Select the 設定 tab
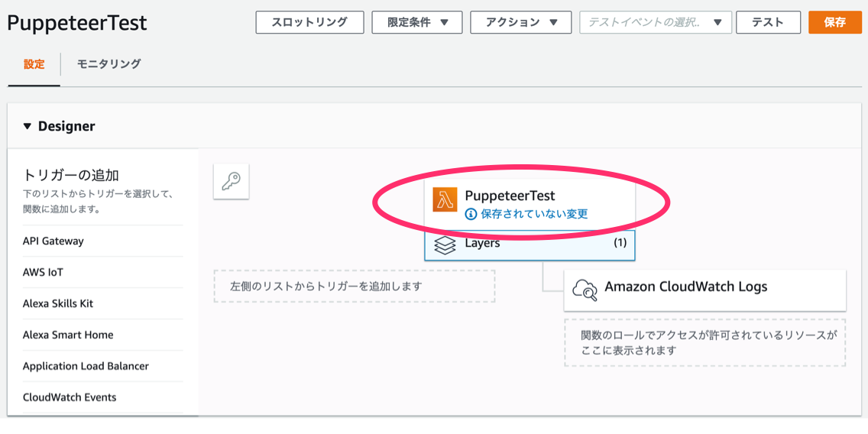 [34, 64]
